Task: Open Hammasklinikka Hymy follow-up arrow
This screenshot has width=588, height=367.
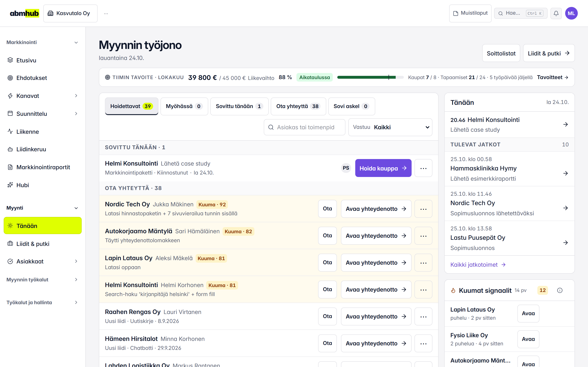Action: point(565,173)
